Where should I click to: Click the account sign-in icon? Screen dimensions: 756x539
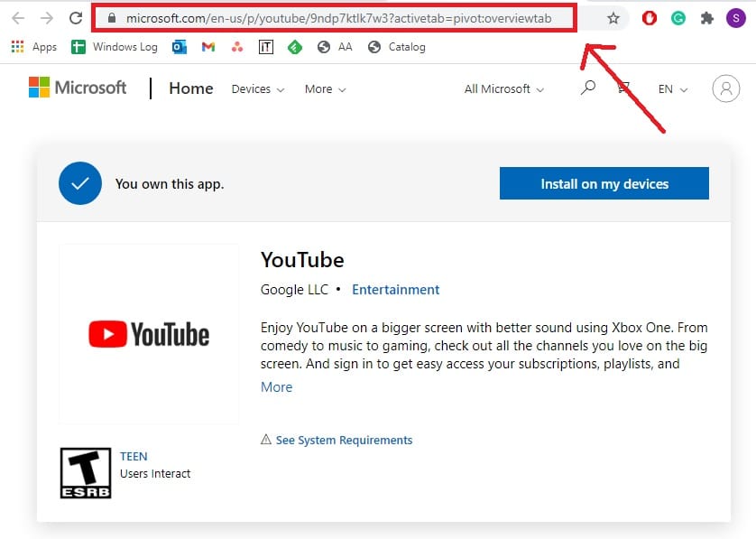pos(726,88)
